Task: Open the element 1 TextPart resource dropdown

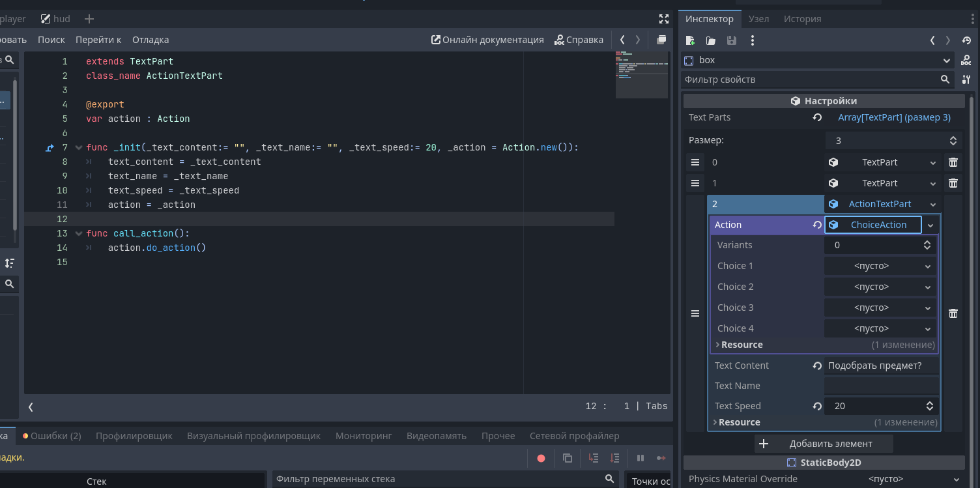Action: [933, 183]
